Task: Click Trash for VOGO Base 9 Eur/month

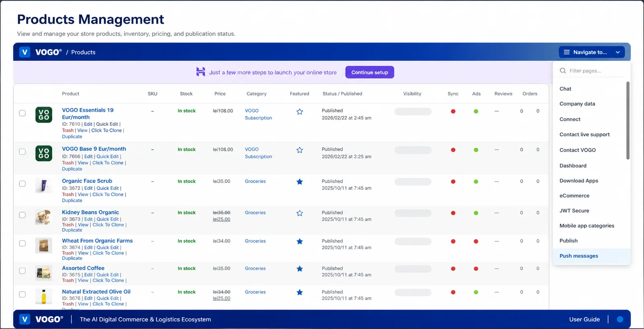Action: [x=68, y=163]
